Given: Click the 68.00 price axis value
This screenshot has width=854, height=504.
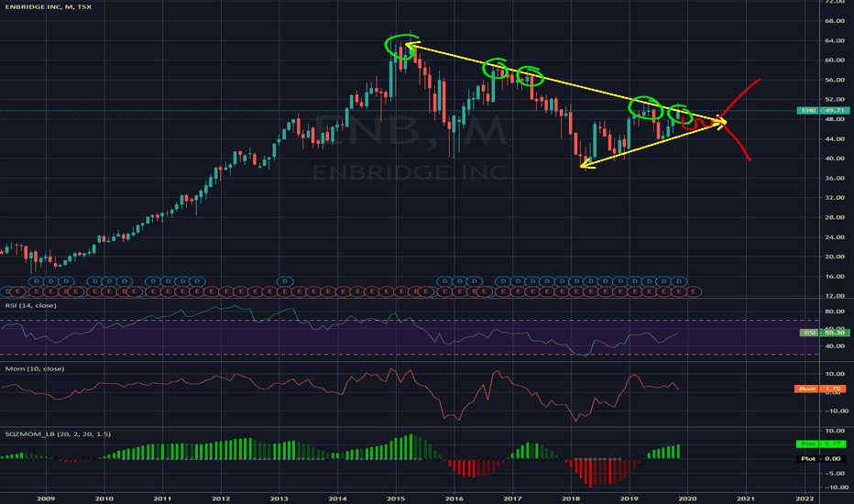Looking at the screenshot, I should 835,21.
